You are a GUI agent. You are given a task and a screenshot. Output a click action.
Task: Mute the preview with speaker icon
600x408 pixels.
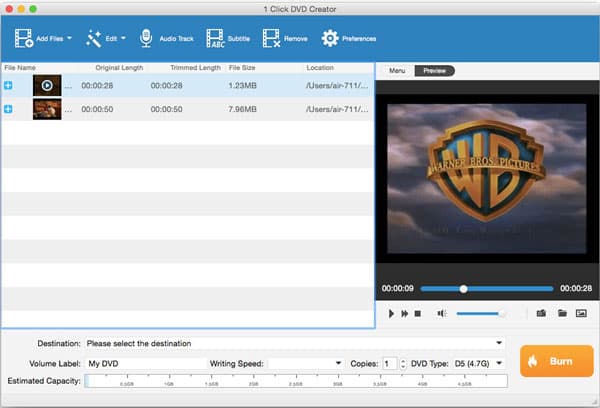(442, 313)
